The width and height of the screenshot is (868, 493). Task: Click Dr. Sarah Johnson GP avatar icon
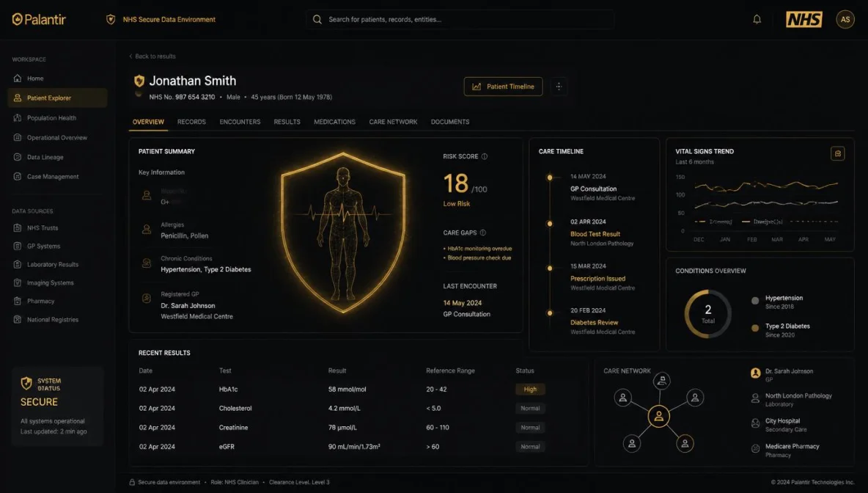[x=755, y=373]
